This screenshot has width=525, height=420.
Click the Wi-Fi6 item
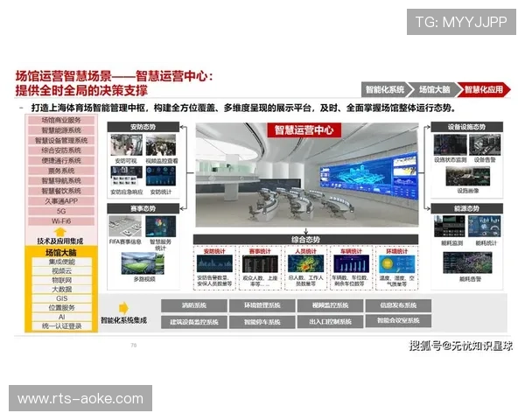[x=61, y=221]
